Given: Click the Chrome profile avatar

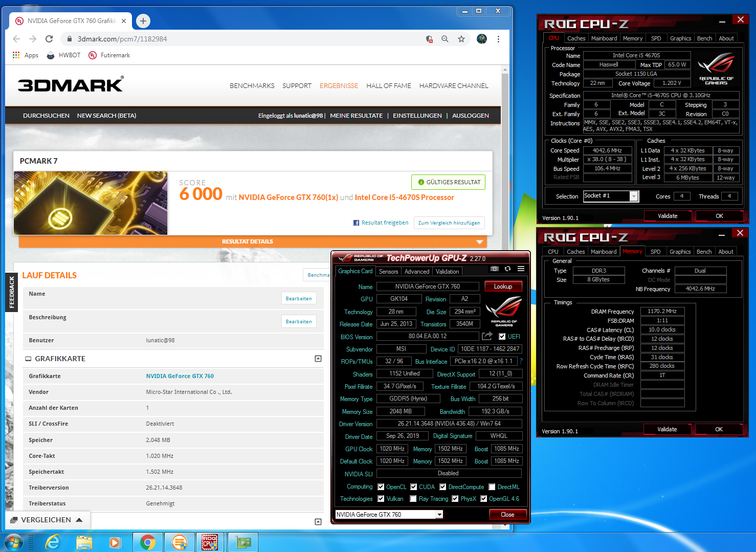Looking at the screenshot, I should pyautogui.click(x=482, y=39).
